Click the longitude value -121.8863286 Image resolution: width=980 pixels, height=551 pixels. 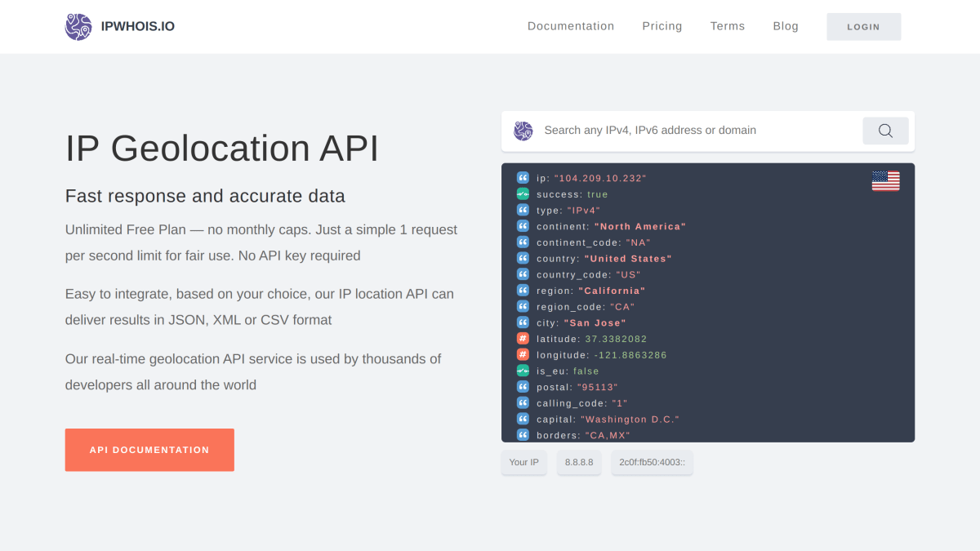point(630,355)
